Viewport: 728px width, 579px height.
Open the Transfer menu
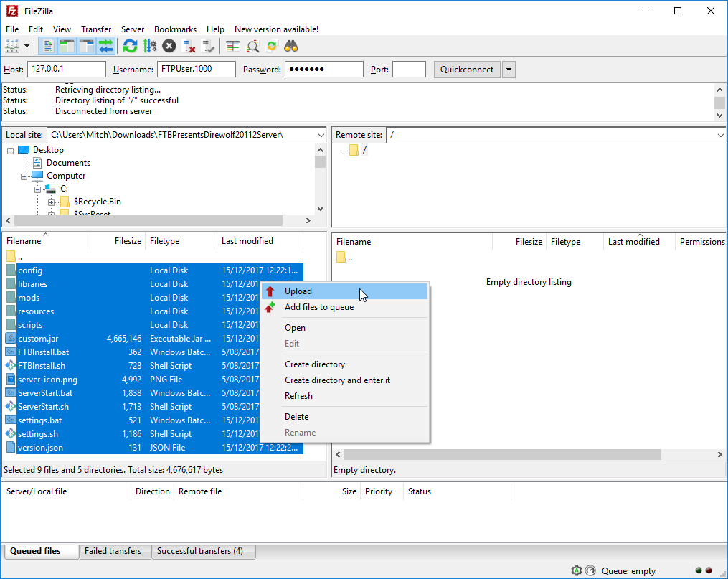96,29
